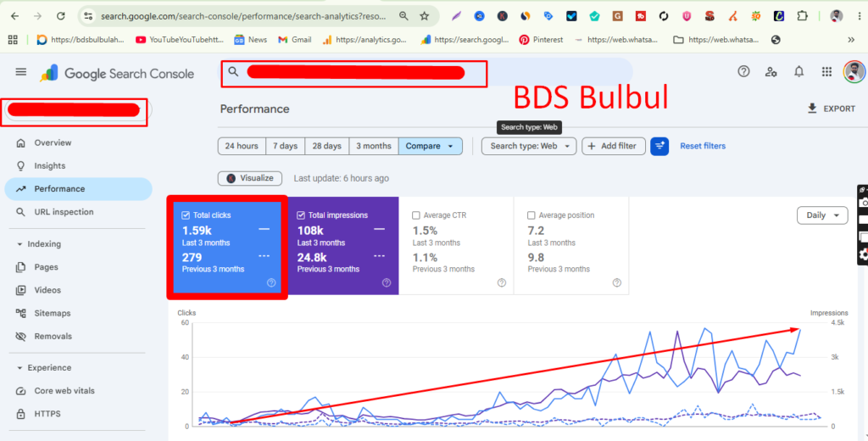Click the help icon on Average CTR card
This screenshot has height=441, width=868.
click(502, 282)
